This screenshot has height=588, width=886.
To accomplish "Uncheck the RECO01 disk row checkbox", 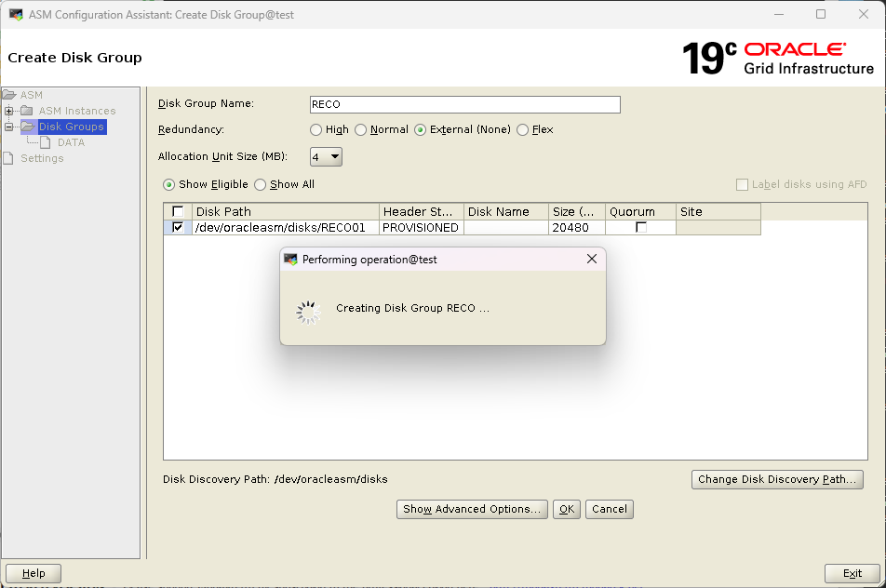I will [x=178, y=227].
